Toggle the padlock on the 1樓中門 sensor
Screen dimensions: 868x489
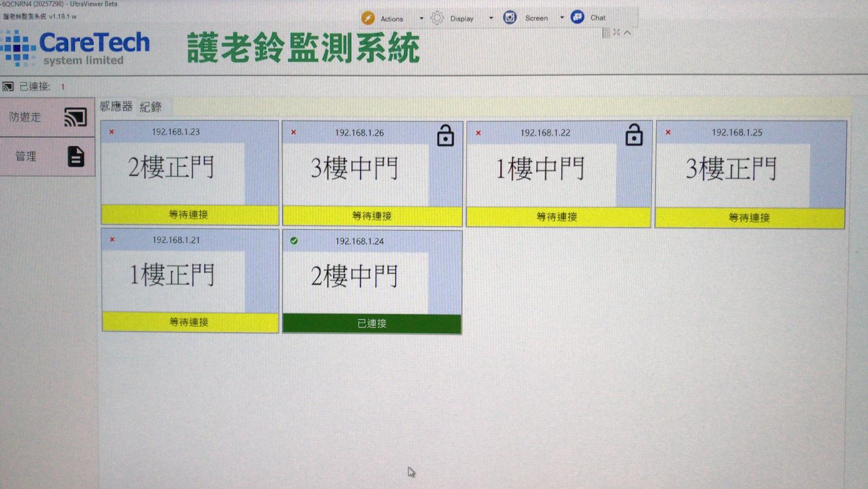pyautogui.click(x=634, y=135)
